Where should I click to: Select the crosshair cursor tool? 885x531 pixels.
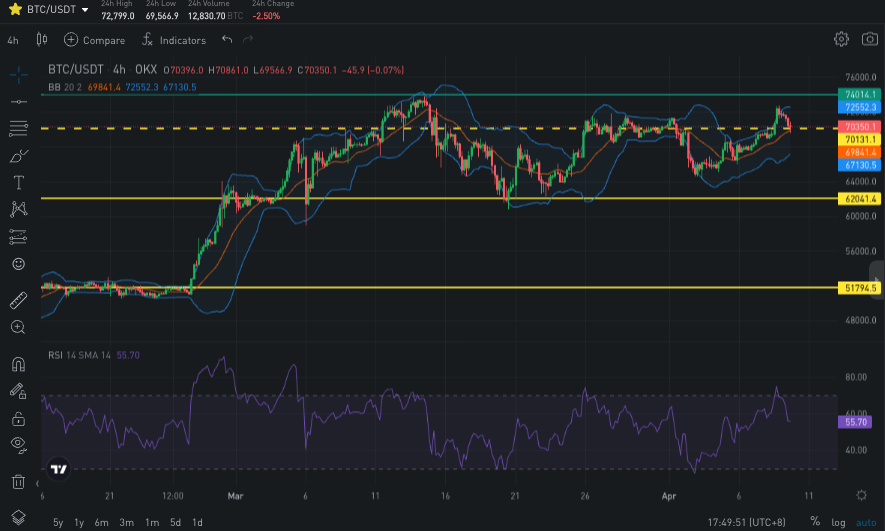[x=18, y=75]
